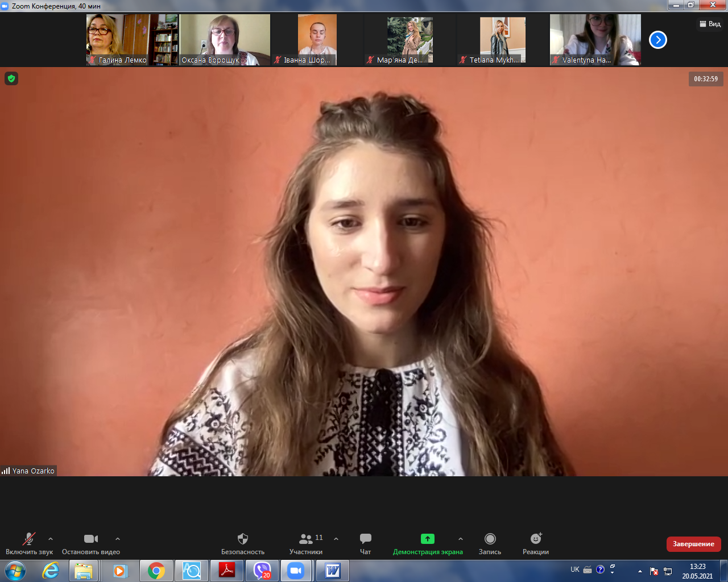728x582 pixels.
Task: Open the Security shield icon
Action: click(243, 539)
